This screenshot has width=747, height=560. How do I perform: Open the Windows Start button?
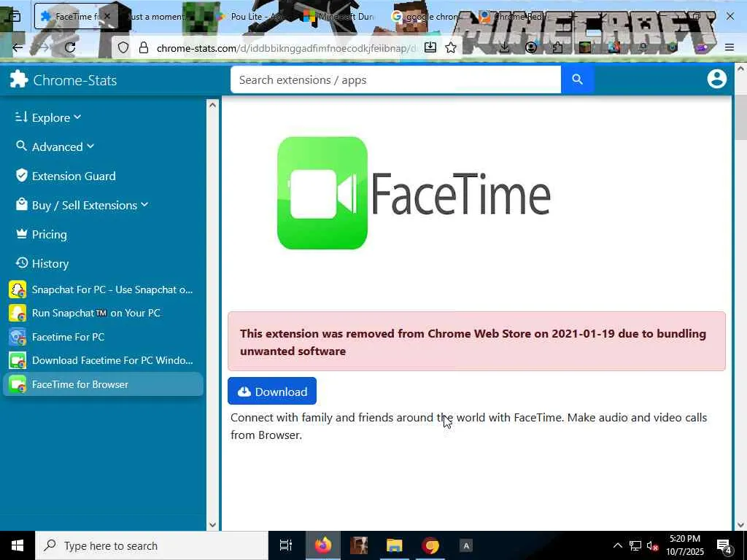tap(18, 545)
